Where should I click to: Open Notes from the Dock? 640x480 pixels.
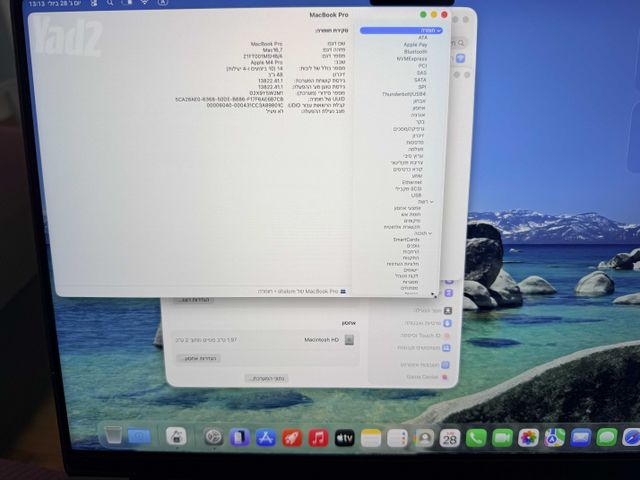[x=371, y=439]
